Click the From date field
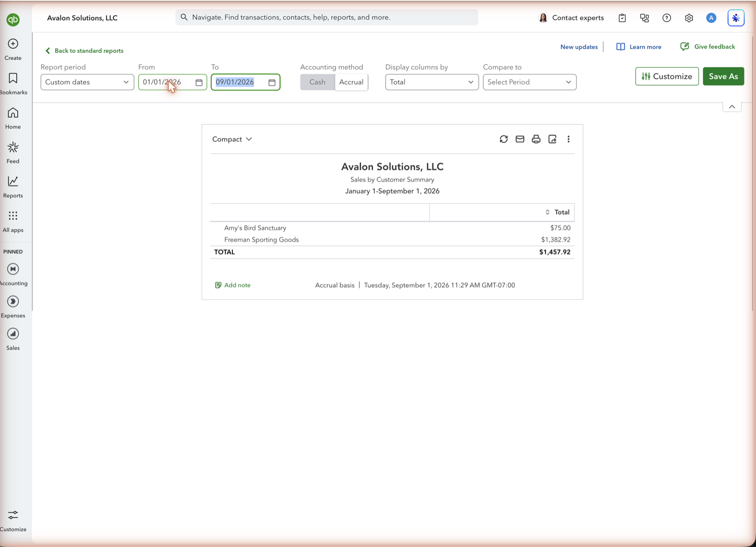Image resolution: width=756 pixels, height=547 pixels. 173,82
